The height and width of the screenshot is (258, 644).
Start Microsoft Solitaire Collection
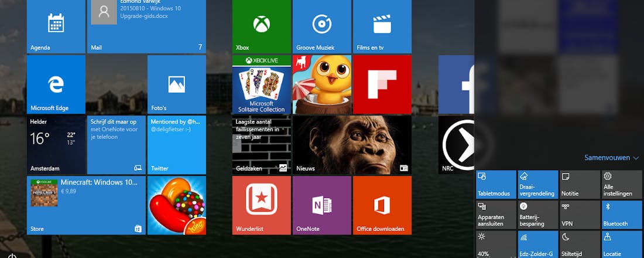tap(262, 84)
